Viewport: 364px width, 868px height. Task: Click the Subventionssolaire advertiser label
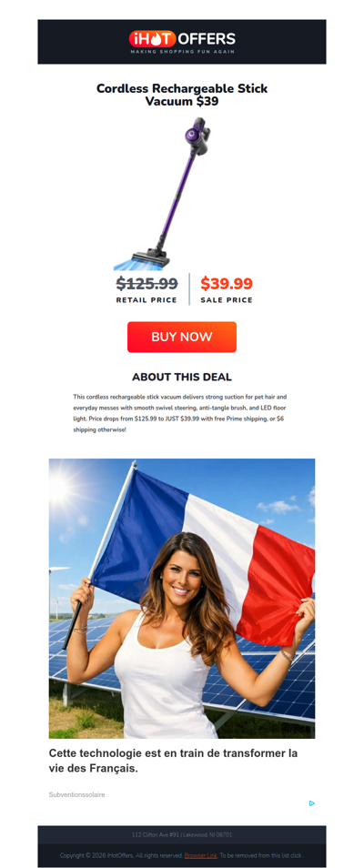point(76,794)
